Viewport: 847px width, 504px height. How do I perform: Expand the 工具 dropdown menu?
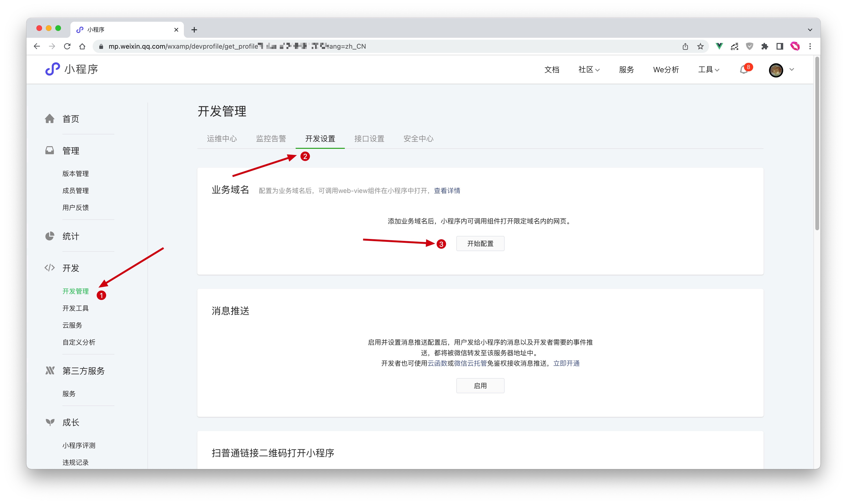pos(708,70)
